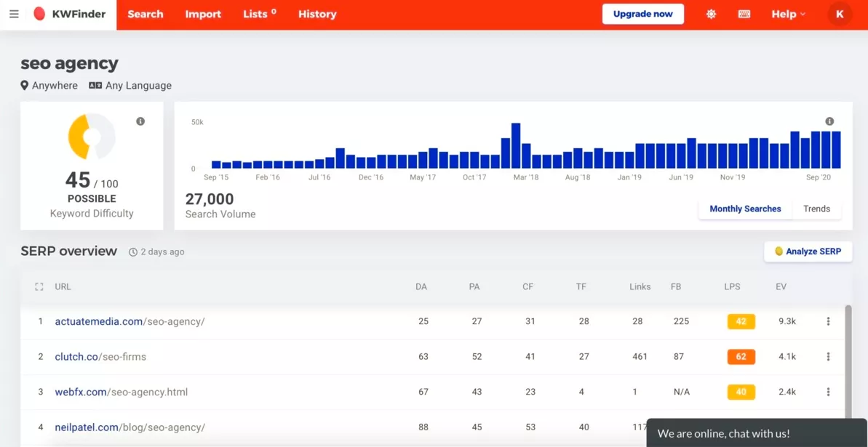Click the EV value 9.3k

787,321
